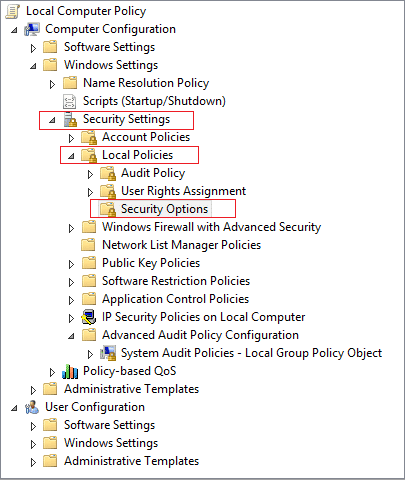Screen dimensions: 405x480
Task: Click Computer Configuration's Administrative Templates folder icon
Action: point(50,389)
